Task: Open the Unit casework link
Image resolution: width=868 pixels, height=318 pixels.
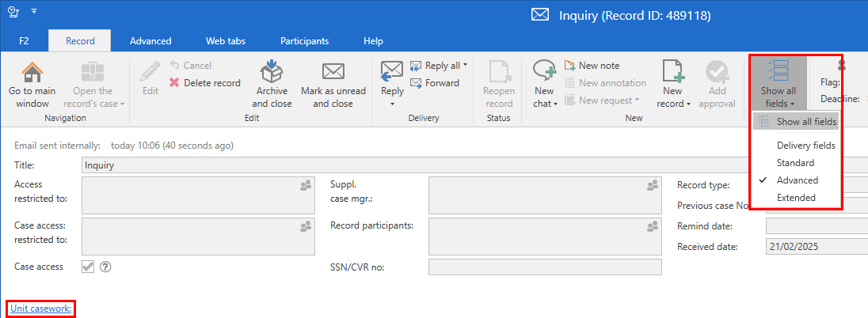Action: click(42, 309)
